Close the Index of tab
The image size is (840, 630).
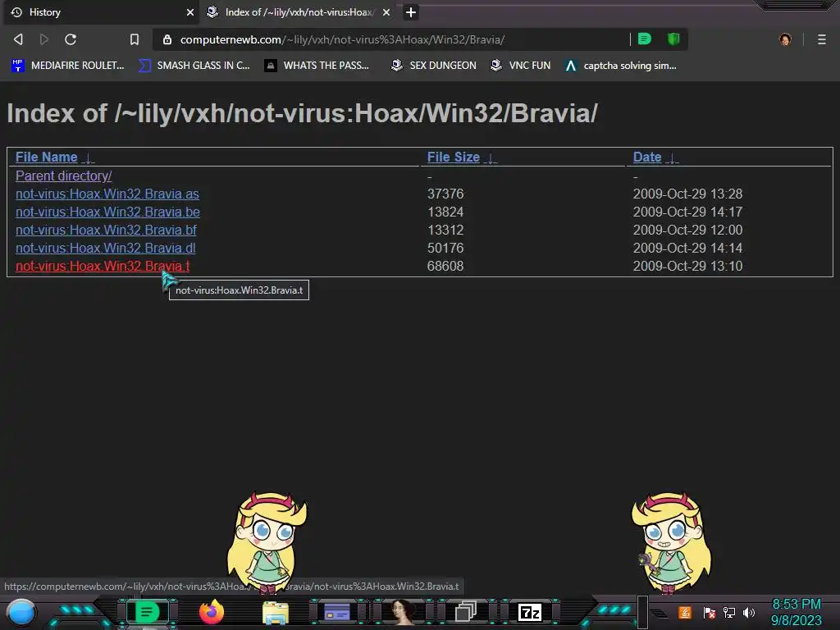pos(386,11)
